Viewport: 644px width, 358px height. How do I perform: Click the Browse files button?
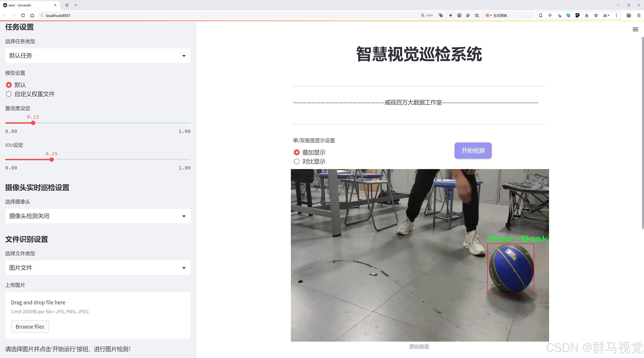tap(30, 326)
